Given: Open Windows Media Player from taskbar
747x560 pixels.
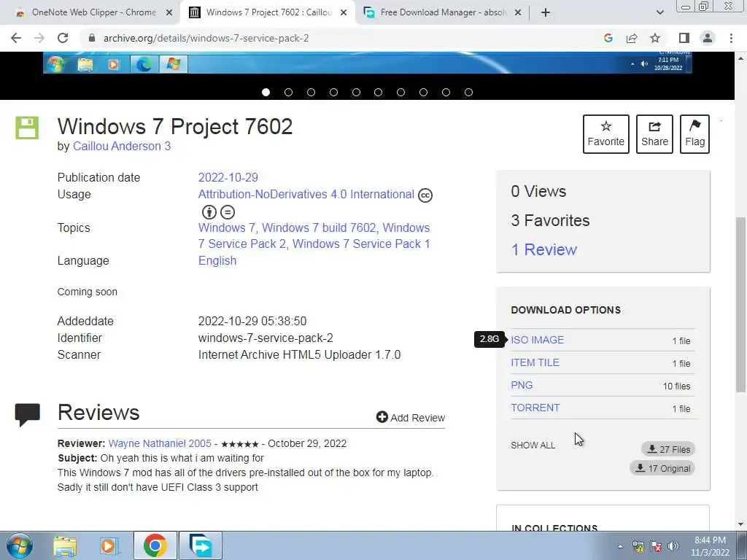Looking at the screenshot, I should point(109,546).
